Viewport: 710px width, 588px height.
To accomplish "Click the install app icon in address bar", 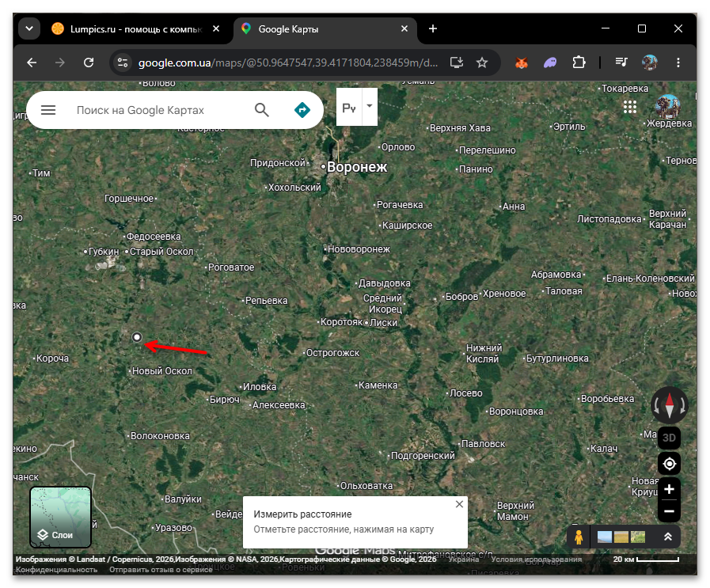I will tap(457, 63).
